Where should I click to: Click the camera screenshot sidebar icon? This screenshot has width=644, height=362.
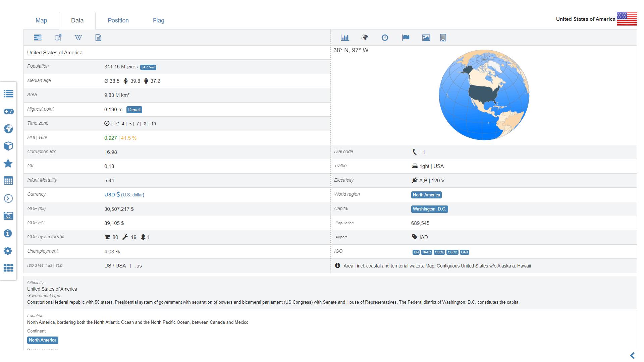coord(8,216)
